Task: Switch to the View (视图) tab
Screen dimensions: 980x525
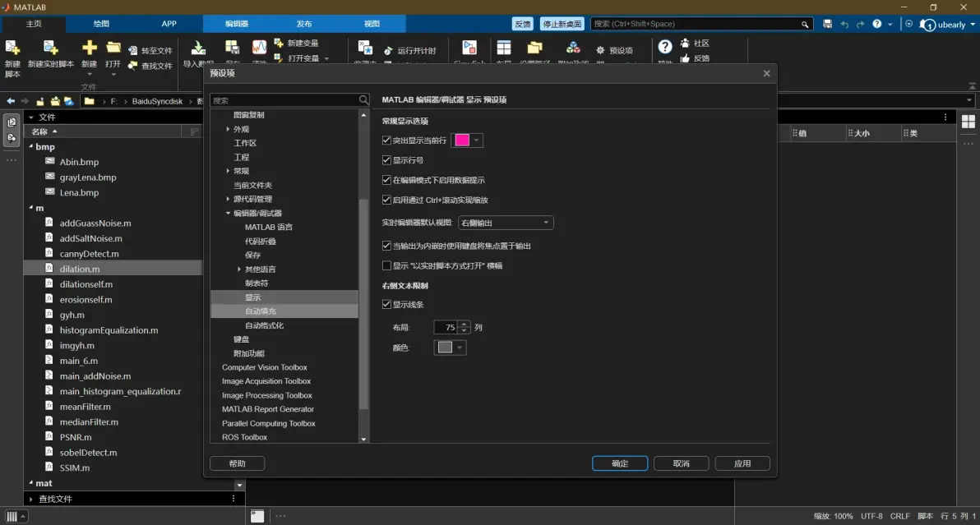Action: click(372, 24)
